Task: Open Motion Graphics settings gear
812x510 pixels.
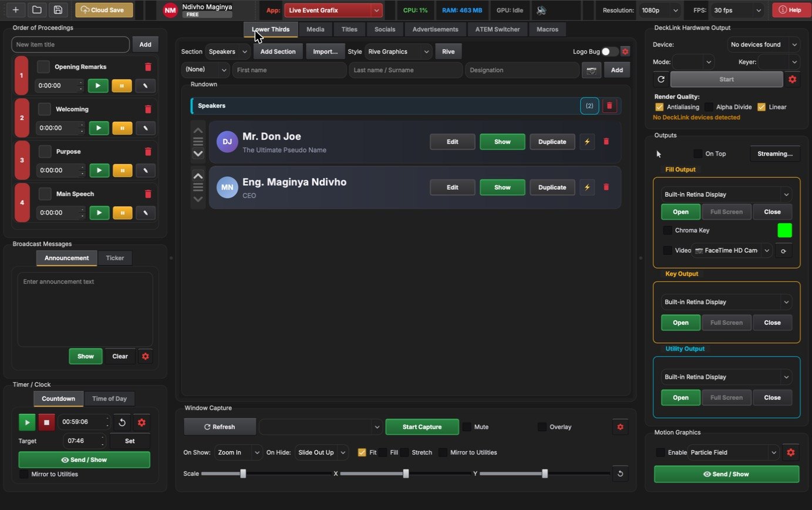Action: click(791, 452)
